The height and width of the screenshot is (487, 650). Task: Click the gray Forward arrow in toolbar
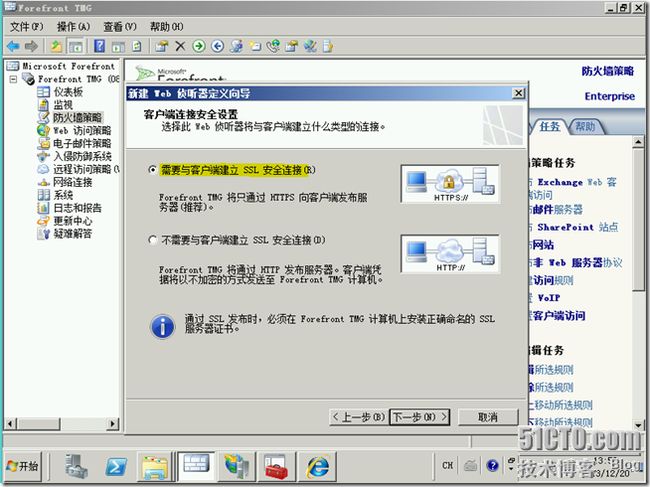tap(32, 46)
